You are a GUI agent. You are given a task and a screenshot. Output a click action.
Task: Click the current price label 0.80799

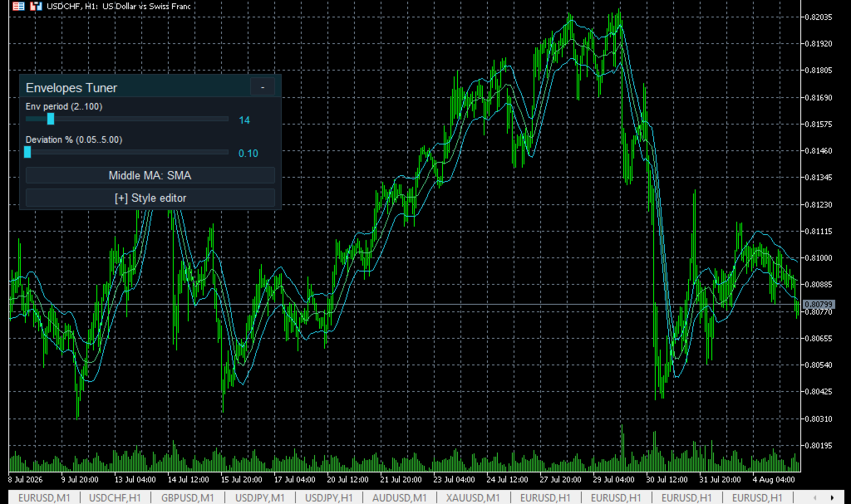pos(819,305)
